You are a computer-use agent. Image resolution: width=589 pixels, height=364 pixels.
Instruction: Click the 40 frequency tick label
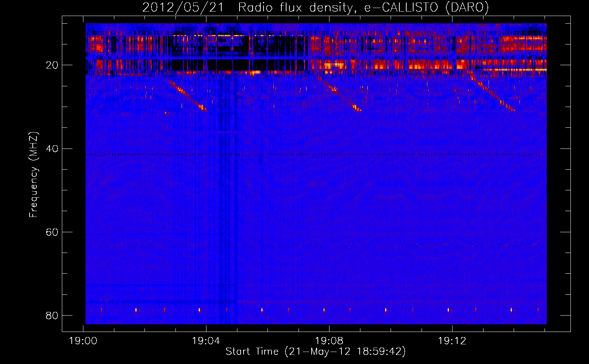click(x=52, y=149)
